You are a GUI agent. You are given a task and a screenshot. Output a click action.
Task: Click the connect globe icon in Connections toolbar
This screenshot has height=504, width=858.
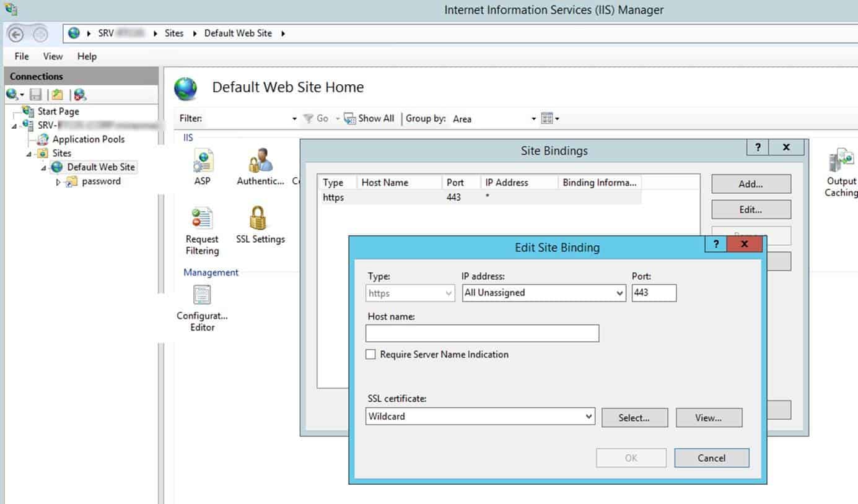pyautogui.click(x=12, y=95)
